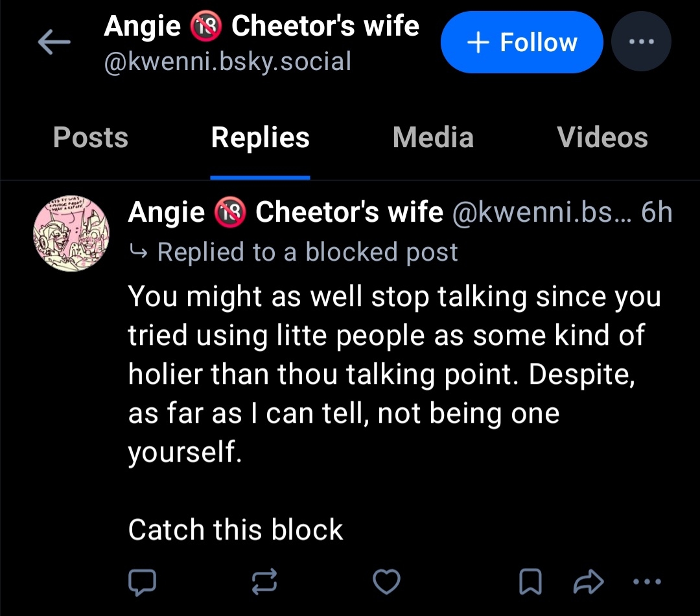
Task: Open the author name link in the post
Action: (286, 213)
